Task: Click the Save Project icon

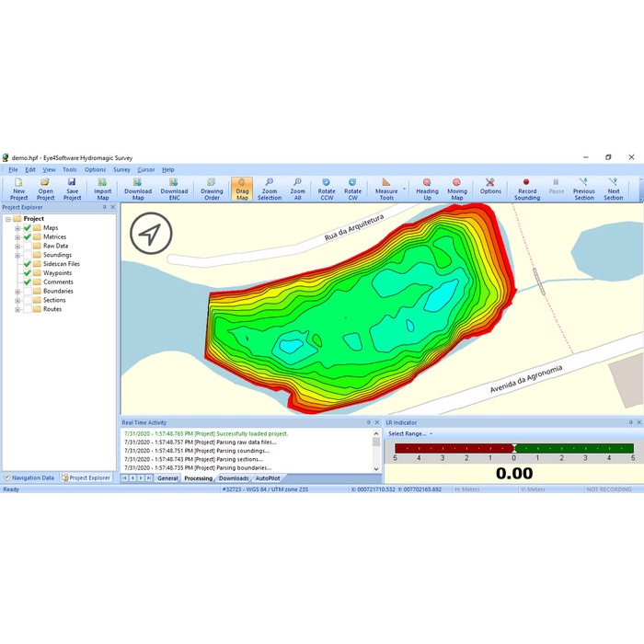Action: tap(73, 189)
